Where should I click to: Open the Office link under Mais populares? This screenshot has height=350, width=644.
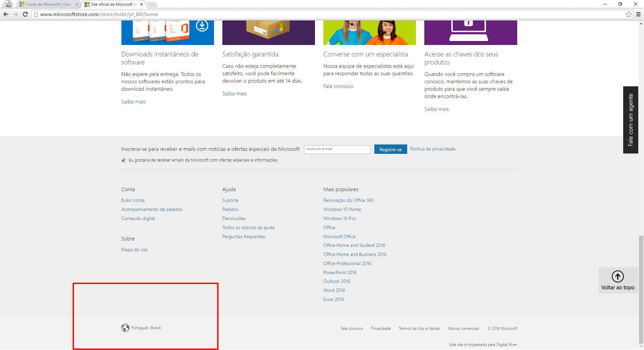pyautogui.click(x=329, y=227)
